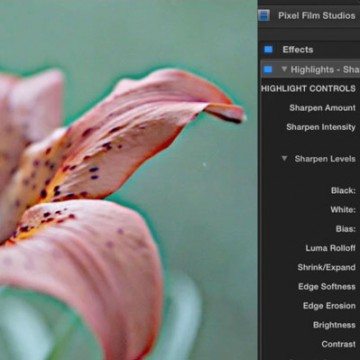Click the Shrink/Expand parameter label
360x360 pixels.
pos(327,268)
